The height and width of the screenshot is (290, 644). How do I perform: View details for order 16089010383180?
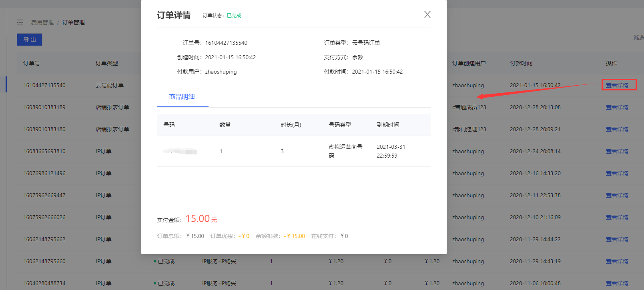point(617,129)
